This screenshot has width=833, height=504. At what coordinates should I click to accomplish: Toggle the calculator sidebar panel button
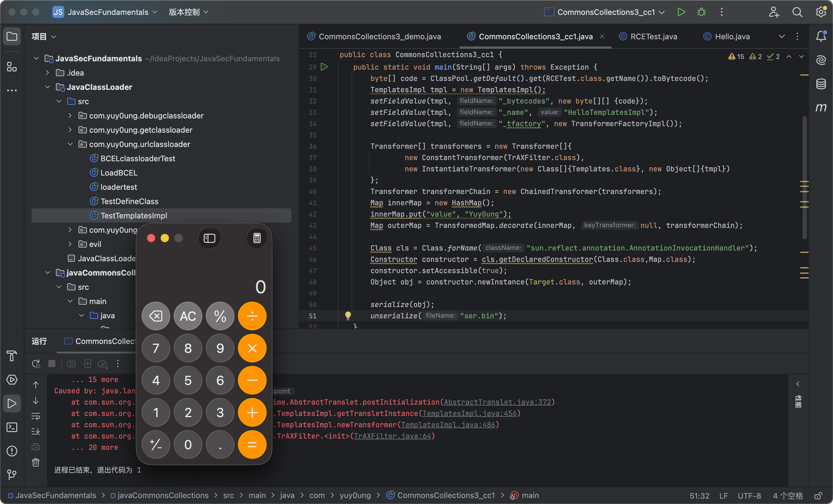point(209,238)
